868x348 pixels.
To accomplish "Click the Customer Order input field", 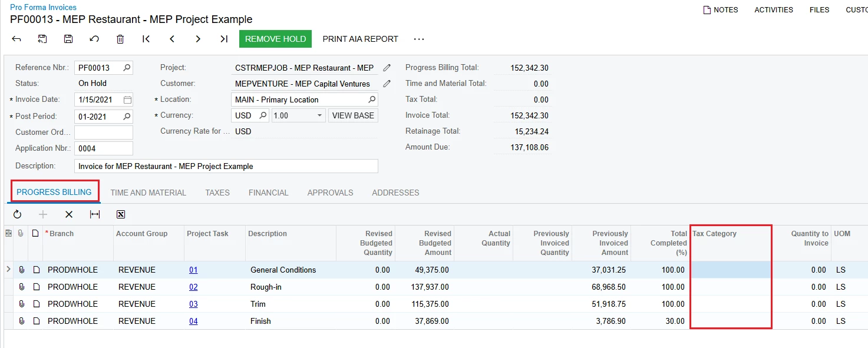I will tap(104, 132).
